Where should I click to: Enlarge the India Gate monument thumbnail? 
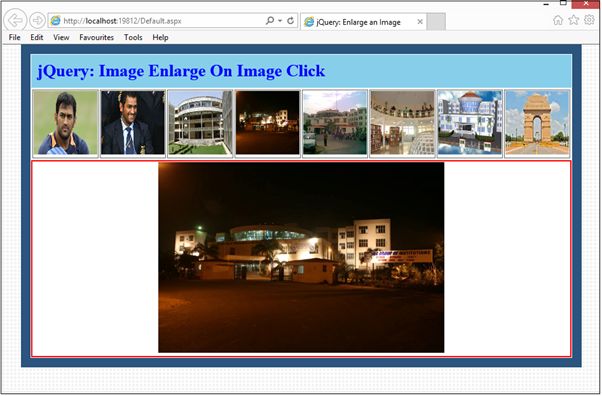click(537, 123)
